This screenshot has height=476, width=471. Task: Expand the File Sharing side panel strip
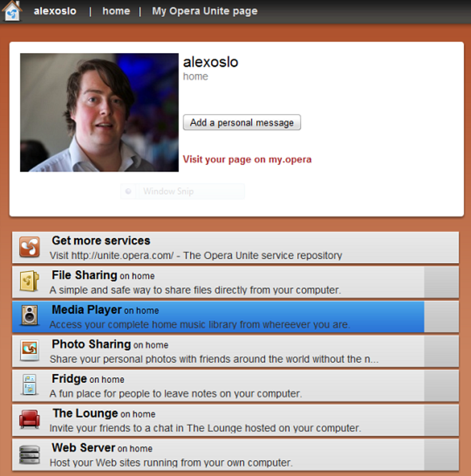(441, 281)
